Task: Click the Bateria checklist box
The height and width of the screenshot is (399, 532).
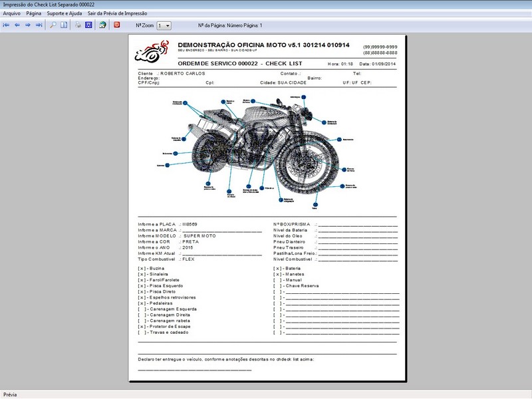Action: tap(277, 269)
